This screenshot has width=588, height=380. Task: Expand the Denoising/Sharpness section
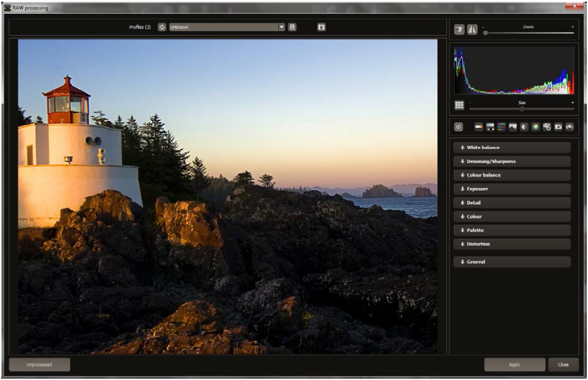tap(512, 161)
